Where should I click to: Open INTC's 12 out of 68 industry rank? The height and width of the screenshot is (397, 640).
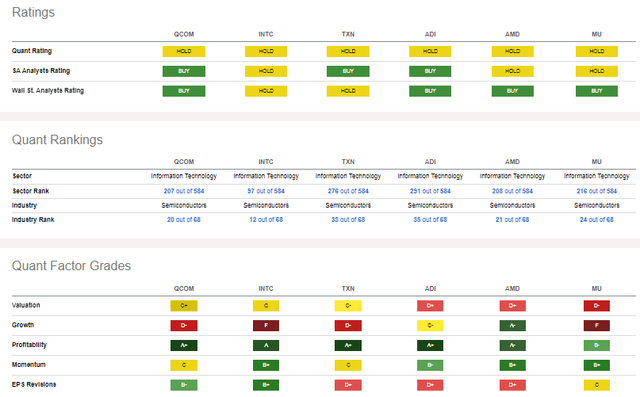coord(266,220)
